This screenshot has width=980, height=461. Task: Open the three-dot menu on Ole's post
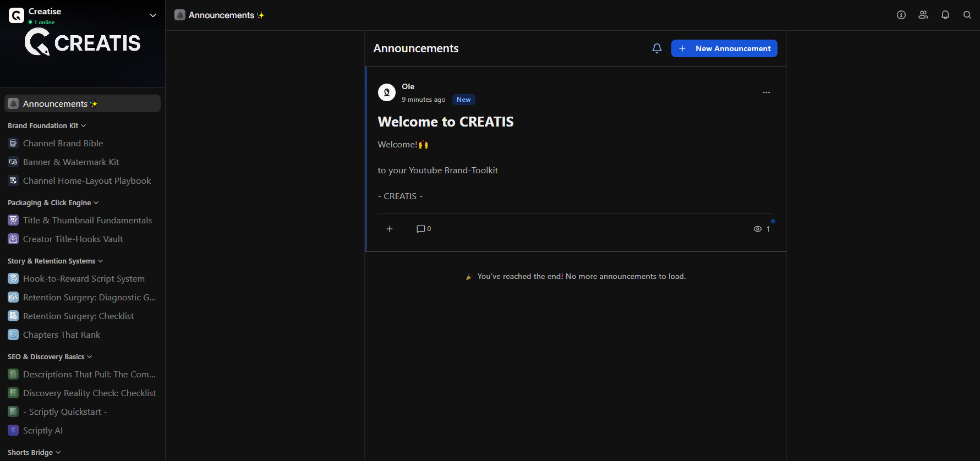pyautogui.click(x=767, y=92)
